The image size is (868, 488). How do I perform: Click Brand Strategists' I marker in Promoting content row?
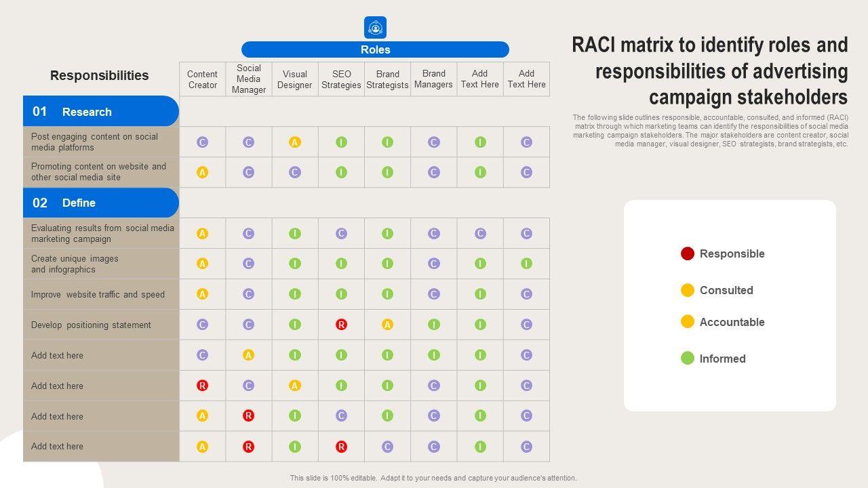click(x=387, y=172)
